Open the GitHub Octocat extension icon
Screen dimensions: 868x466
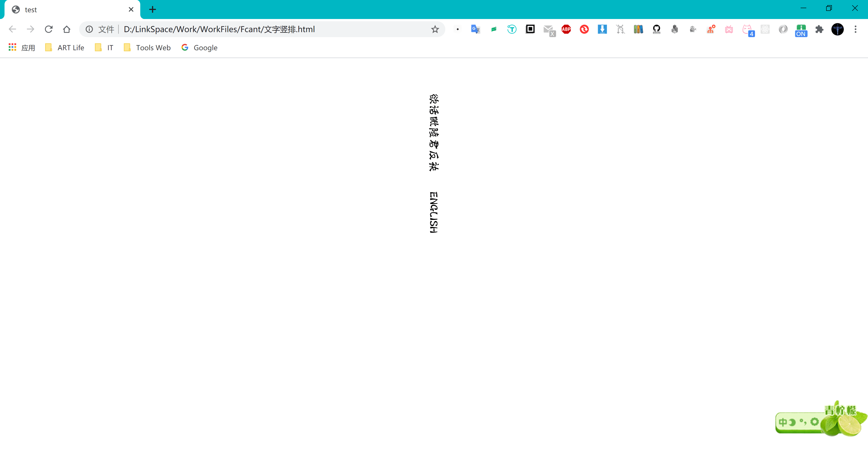pyautogui.click(x=656, y=29)
